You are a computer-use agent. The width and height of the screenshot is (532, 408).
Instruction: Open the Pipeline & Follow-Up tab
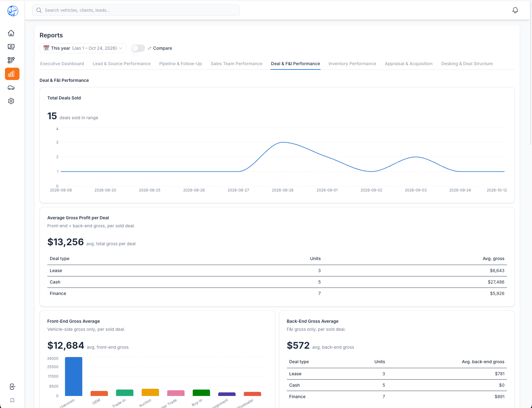[181, 64]
